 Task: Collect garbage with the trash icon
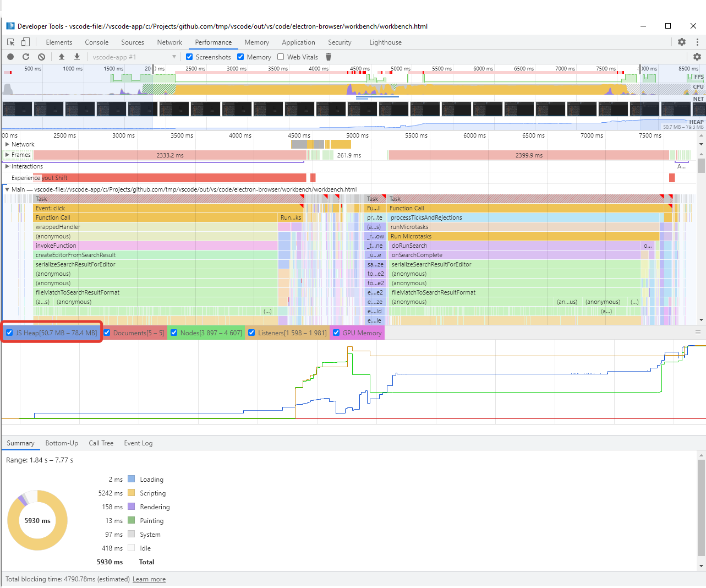coord(329,57)
